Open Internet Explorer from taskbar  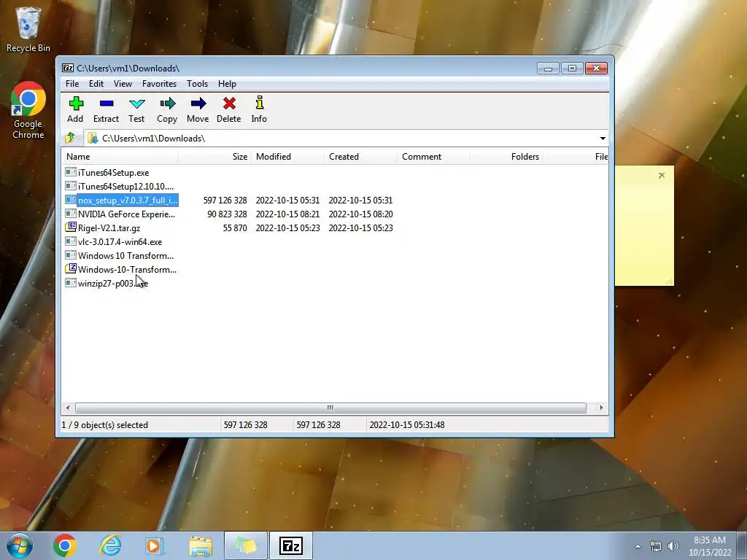point(110,545)
